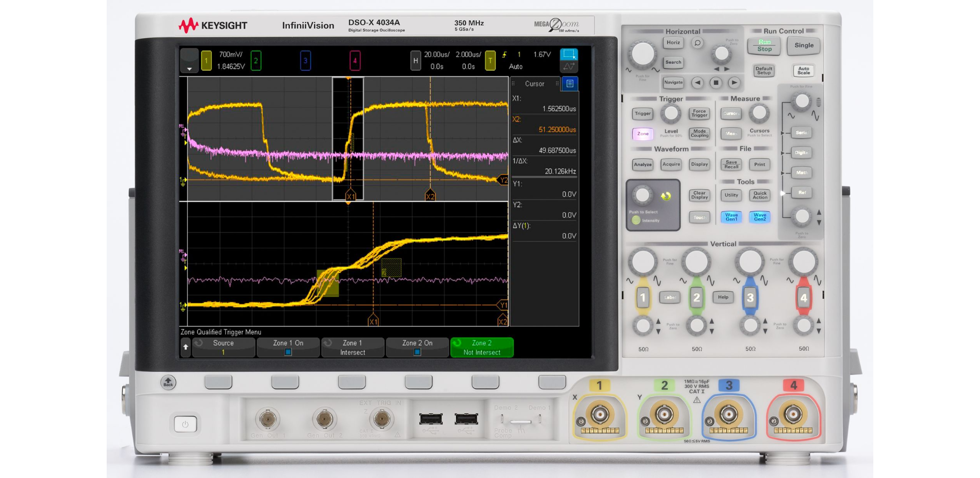
Task: Tap the up-arrow back softkey icon
Action: [x=185, y=348]
